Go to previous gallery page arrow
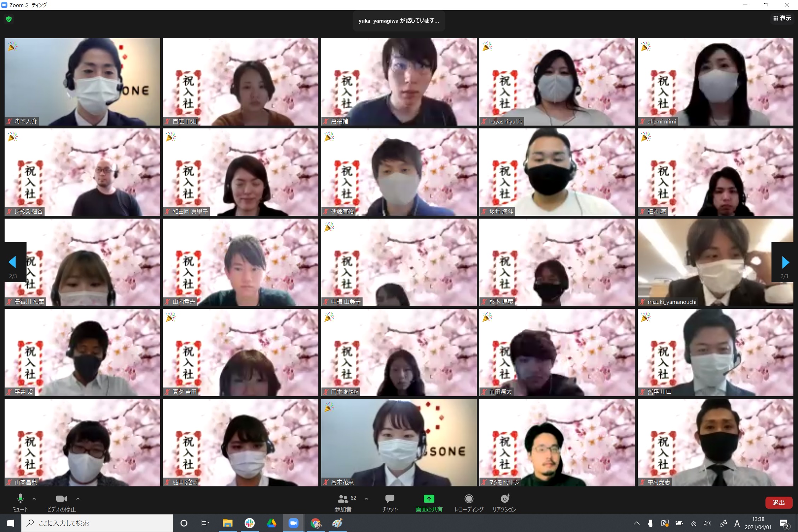The height and width of the screenshot is (532, 798). coord(13,262)
